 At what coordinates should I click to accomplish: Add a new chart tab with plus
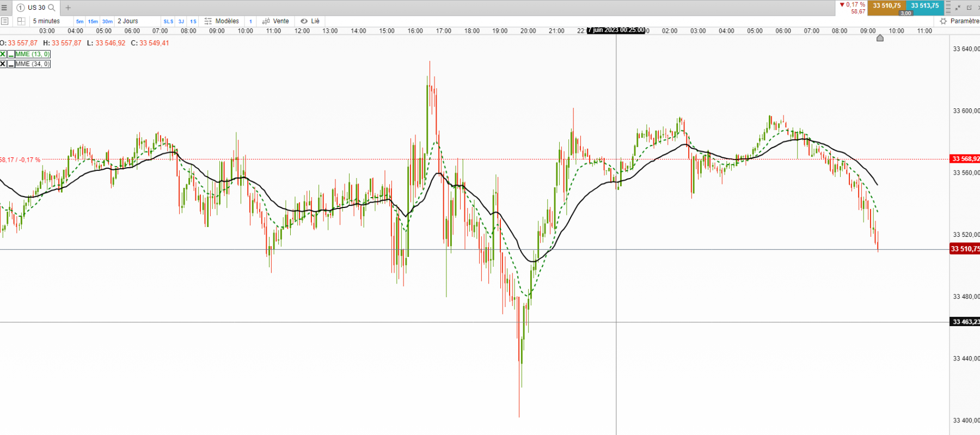click(68, 8)
